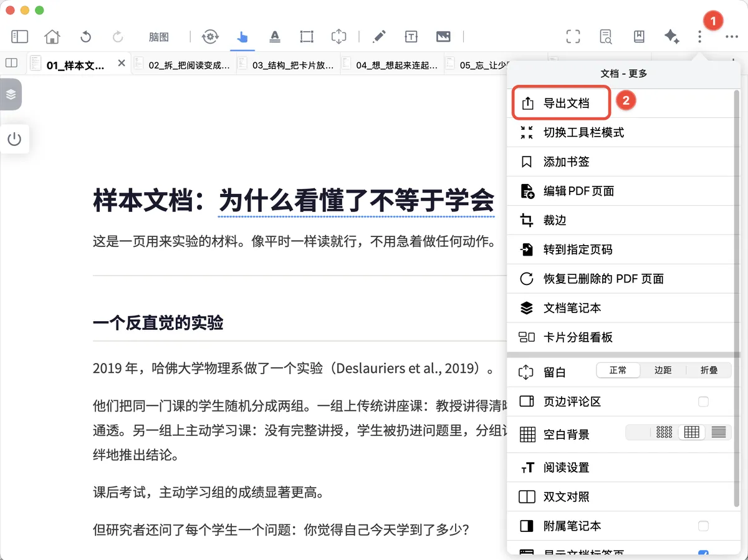Viewport: 748px width, 560px height.
Task: Click the margin expand tool in toolbar
Action: [338, 37]
